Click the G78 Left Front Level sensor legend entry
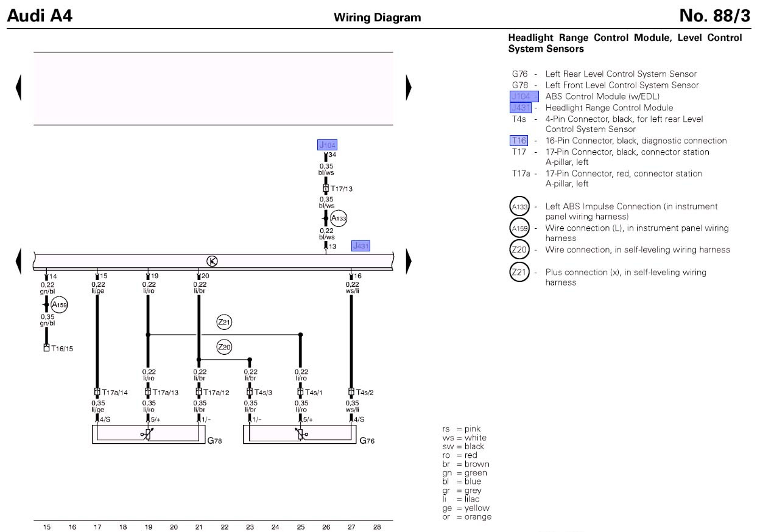This screenshot has height=532, width=760. pos(605,85)
